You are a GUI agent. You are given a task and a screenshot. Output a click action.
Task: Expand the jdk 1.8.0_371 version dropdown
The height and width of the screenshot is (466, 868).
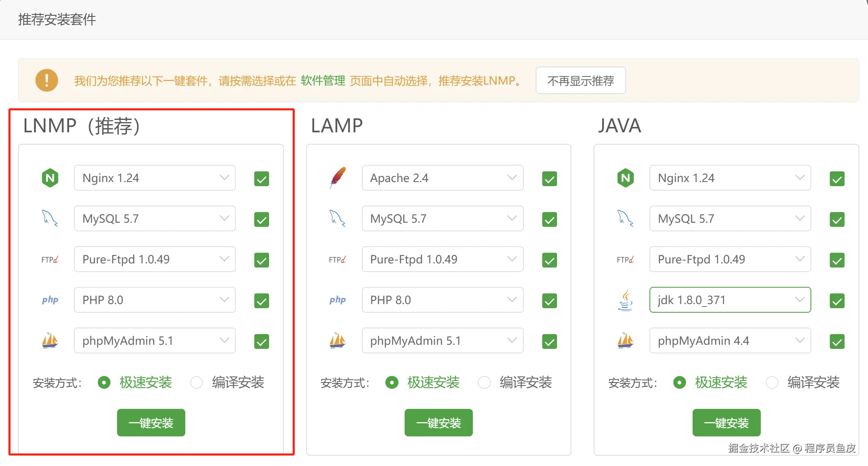(730, 300)
